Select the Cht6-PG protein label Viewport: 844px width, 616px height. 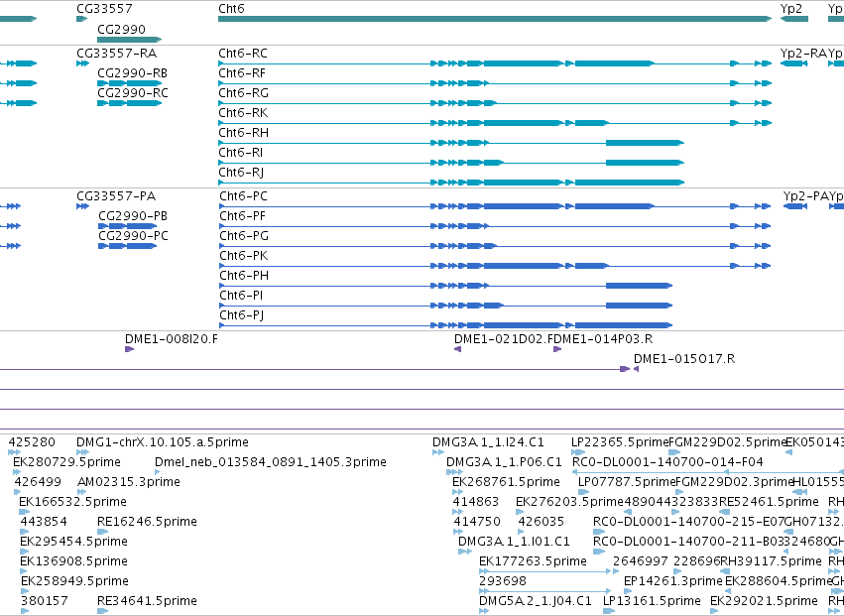[243, 236]
